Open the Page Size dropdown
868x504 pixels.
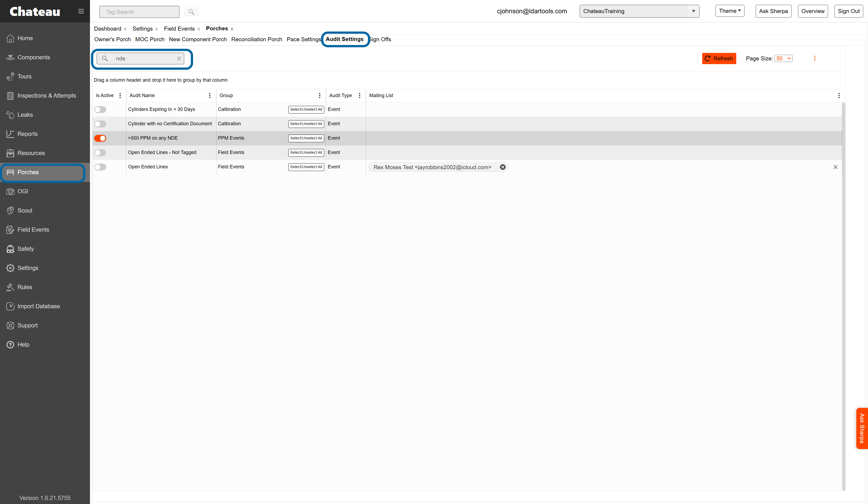[783, 59]
